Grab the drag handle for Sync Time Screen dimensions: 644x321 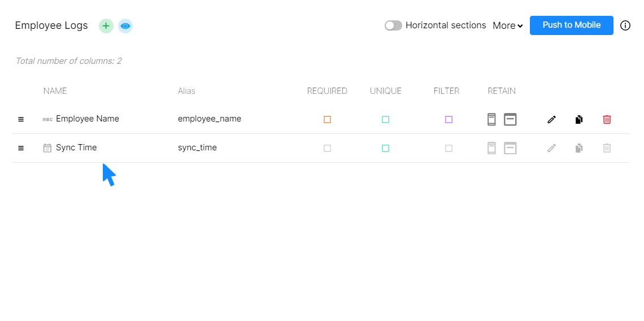(21, 148)
